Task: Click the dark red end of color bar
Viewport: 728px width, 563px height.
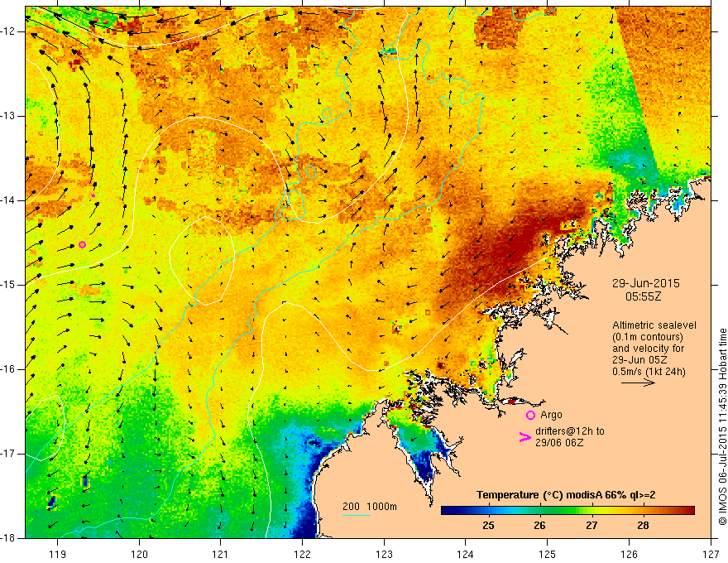Action: [x=689, y=511]
